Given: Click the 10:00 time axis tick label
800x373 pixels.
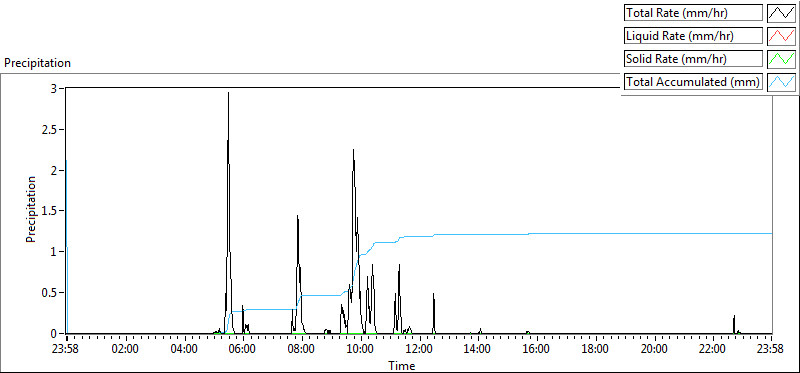Looking at the screenshot, I should (361, 350).
